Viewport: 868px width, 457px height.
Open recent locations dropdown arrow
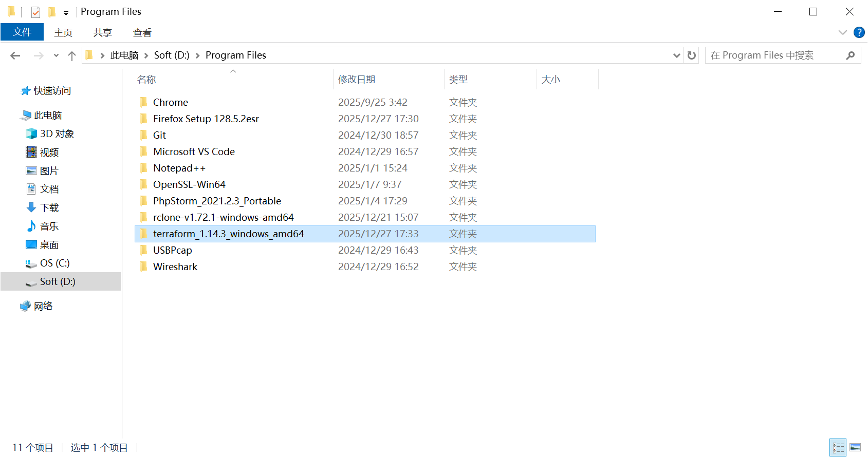click(56, 55)
